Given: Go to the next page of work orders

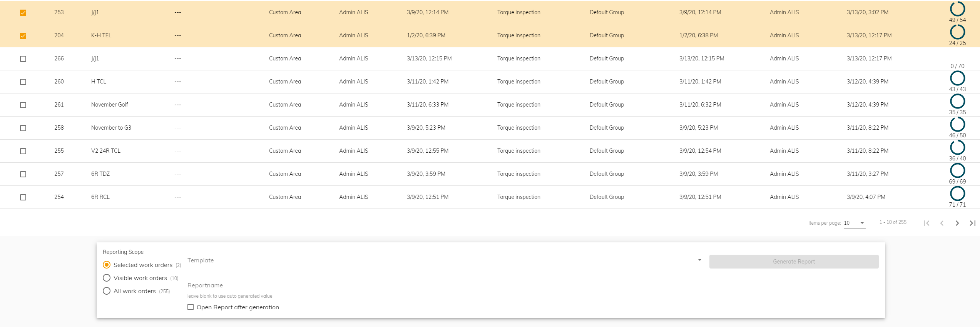Looking at the screenshot, I should 957,223.
